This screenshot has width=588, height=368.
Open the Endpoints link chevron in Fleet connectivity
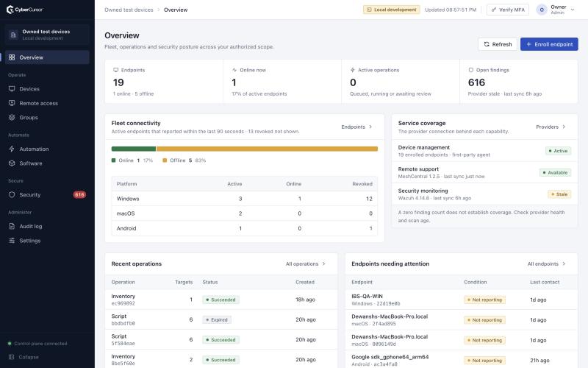point(370,127)
